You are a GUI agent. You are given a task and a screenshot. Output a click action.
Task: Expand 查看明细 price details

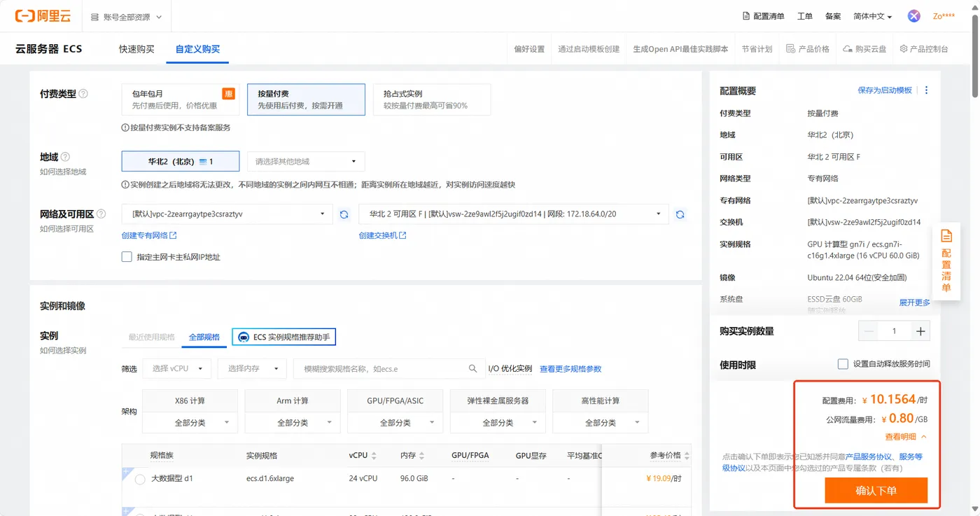pos(906,437)
